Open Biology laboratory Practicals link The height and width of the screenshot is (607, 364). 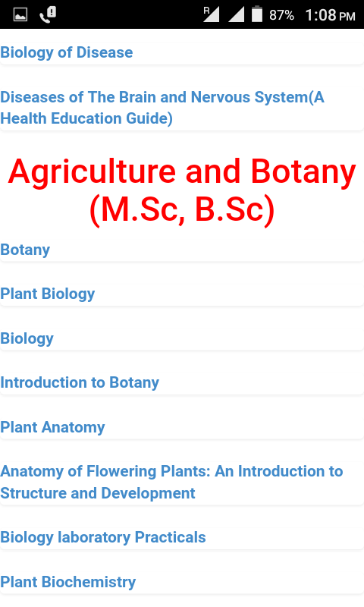(x=103, y=537)
